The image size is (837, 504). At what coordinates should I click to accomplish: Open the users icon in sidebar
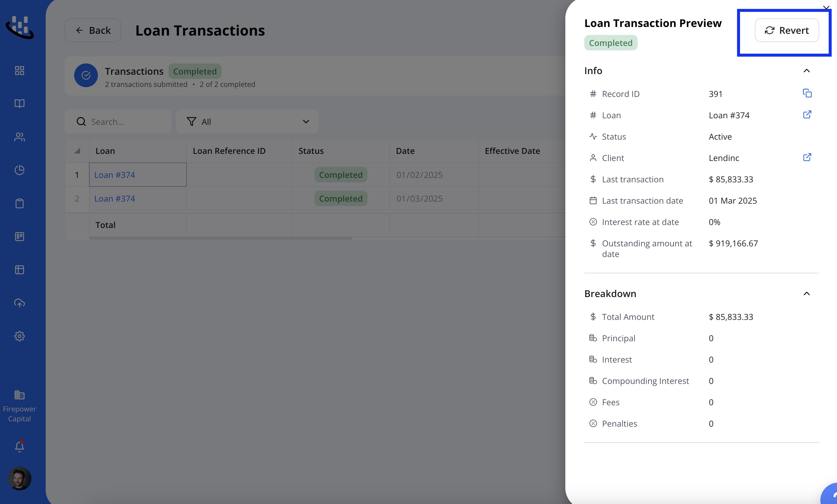pos(19,137)
